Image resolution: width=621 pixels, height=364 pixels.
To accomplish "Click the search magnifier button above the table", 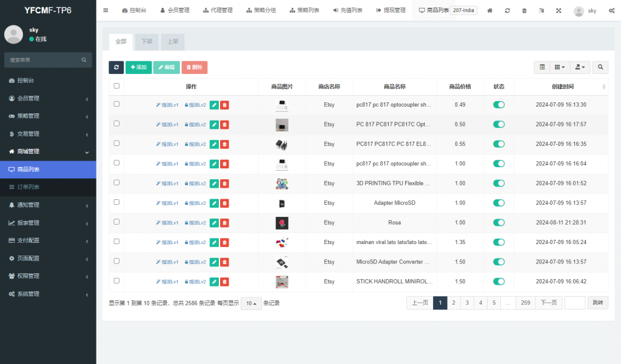I will click(x=600, y=67).
